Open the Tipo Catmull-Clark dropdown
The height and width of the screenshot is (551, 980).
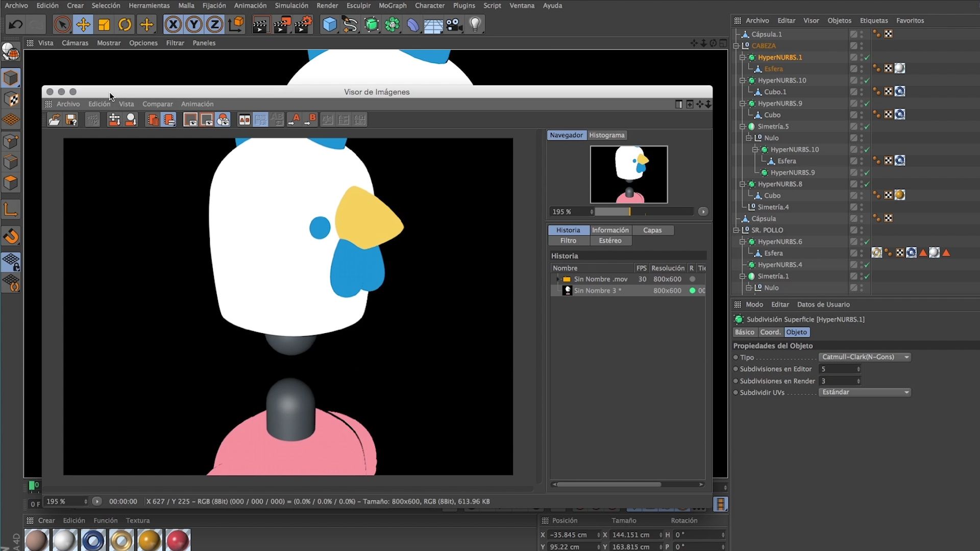pos(865,357)
